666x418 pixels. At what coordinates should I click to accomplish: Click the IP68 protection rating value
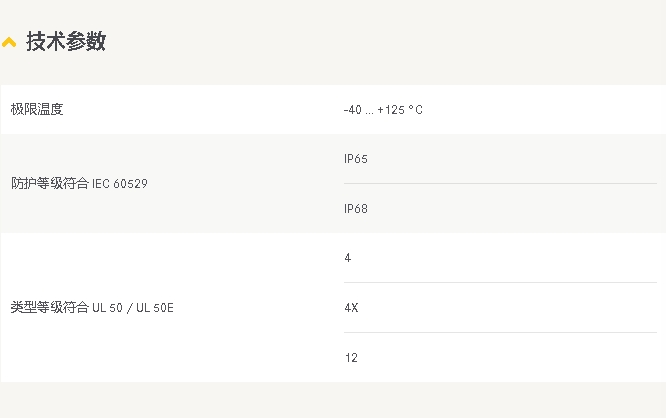356,209
